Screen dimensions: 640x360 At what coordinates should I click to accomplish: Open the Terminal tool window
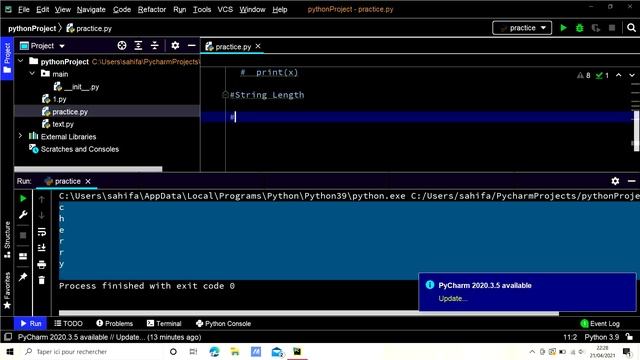point(164,323)
